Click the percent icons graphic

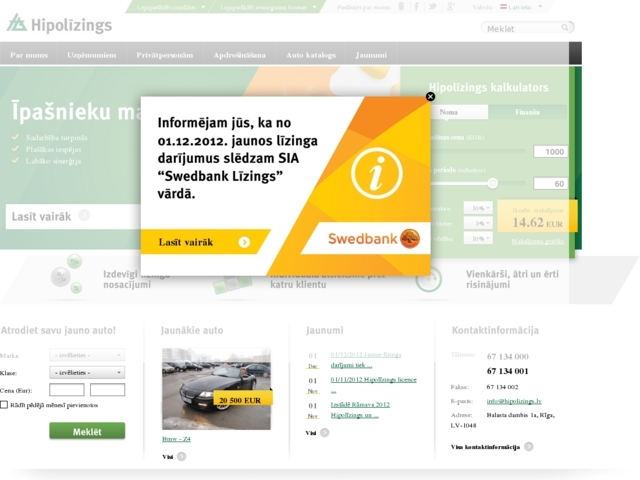(67, 274)
